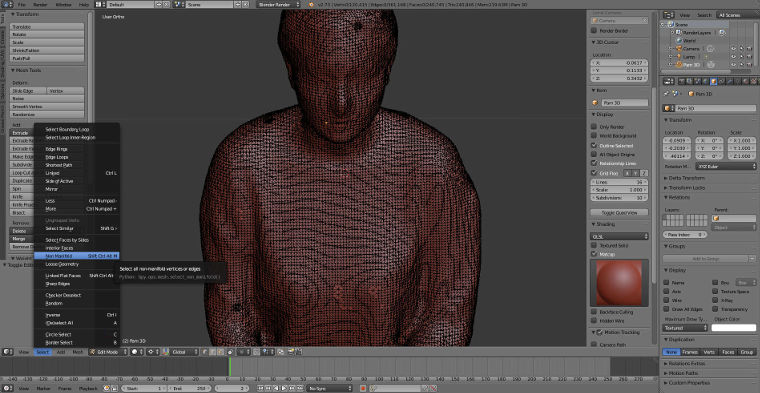Click the auto keyframe record button
Screen dimensions: 760x393
click(362, 388)
